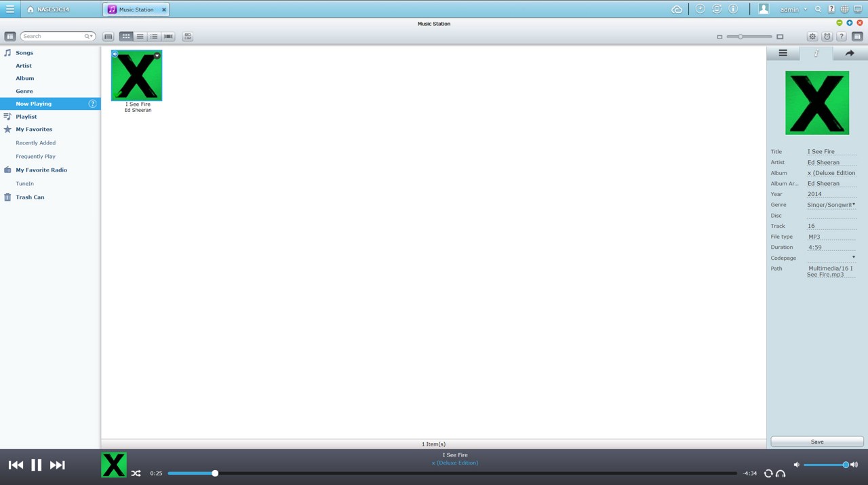Skip to next track
868x485 pixels.
(58, 465)
